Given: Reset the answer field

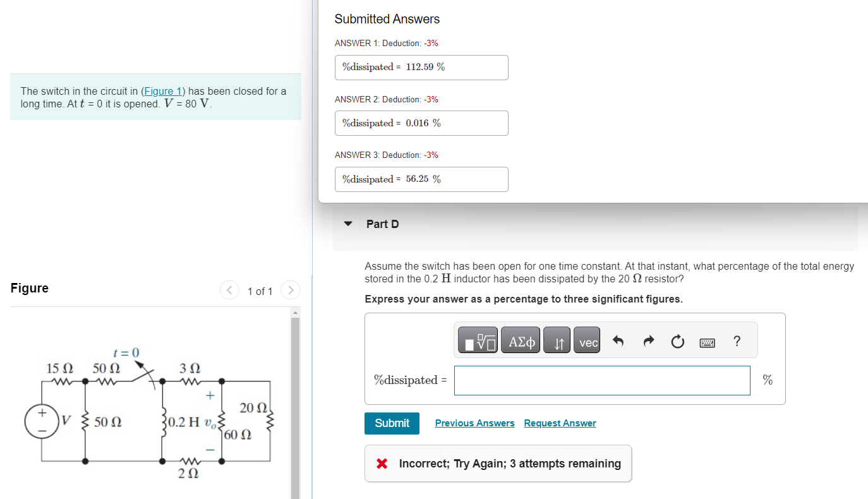Looking at the screenshot, I should [x=677, y=340].
